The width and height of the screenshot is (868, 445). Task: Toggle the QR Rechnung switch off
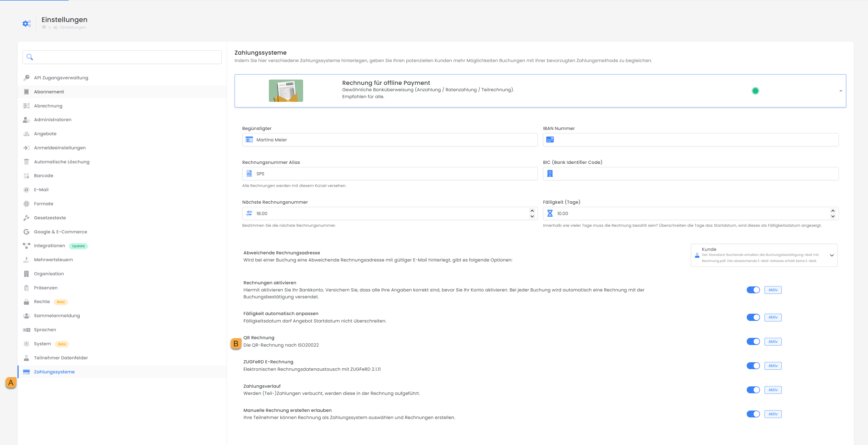[x=753, y=342]
